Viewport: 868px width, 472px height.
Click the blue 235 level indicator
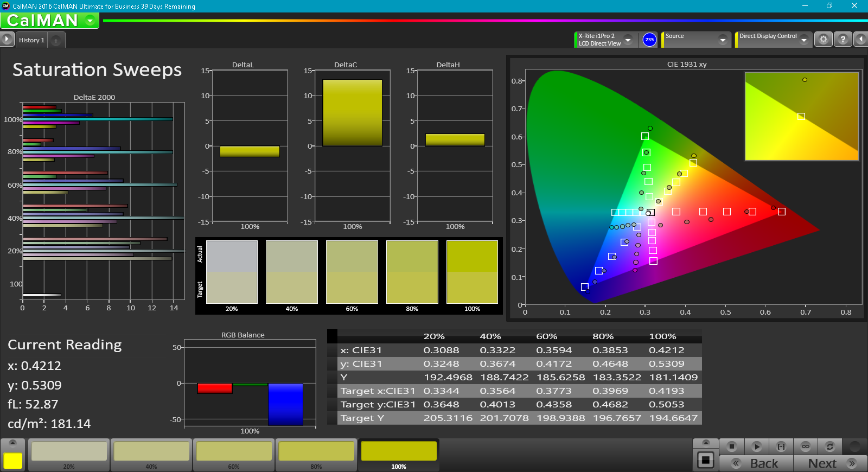(x=649, y=40)
